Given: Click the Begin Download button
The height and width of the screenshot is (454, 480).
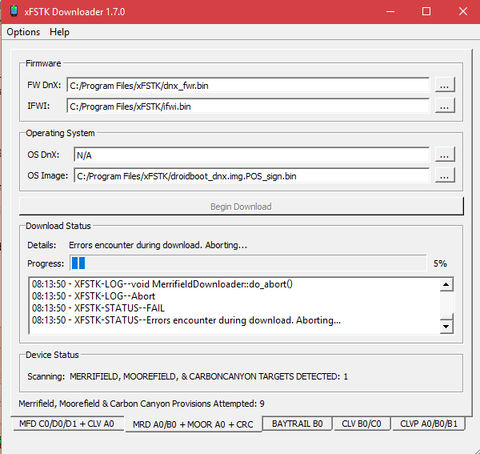Looking at the screenshot, I should pyautogui.click(x=241, y=206).
